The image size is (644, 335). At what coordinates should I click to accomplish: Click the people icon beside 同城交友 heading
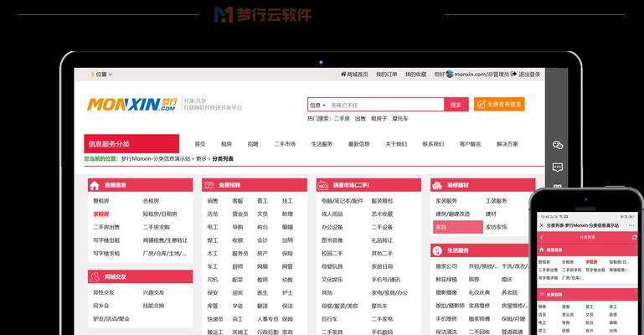[95, 276]
